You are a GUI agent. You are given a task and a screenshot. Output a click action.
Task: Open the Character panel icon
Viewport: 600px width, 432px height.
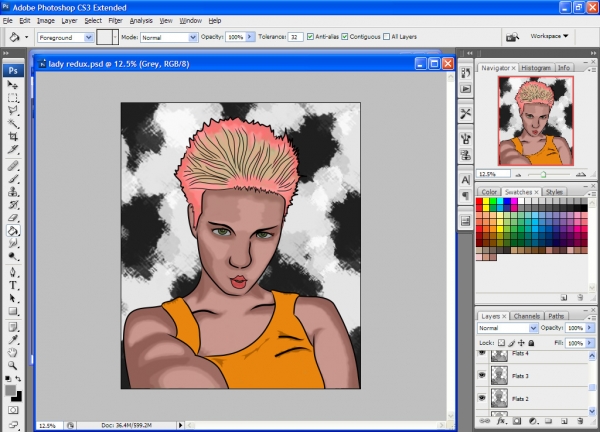466,180
